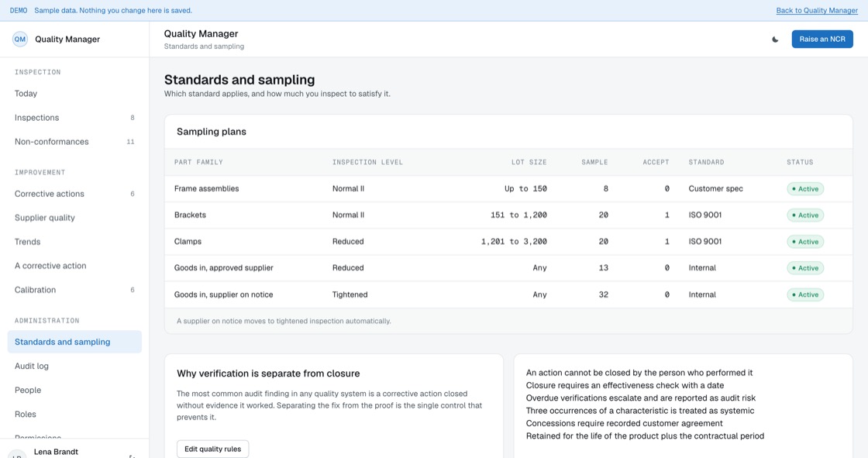Viewport: 868px width, 458px height.
Task: Click the Three occurrences systemic rule
Action: (x=640, y=411)
